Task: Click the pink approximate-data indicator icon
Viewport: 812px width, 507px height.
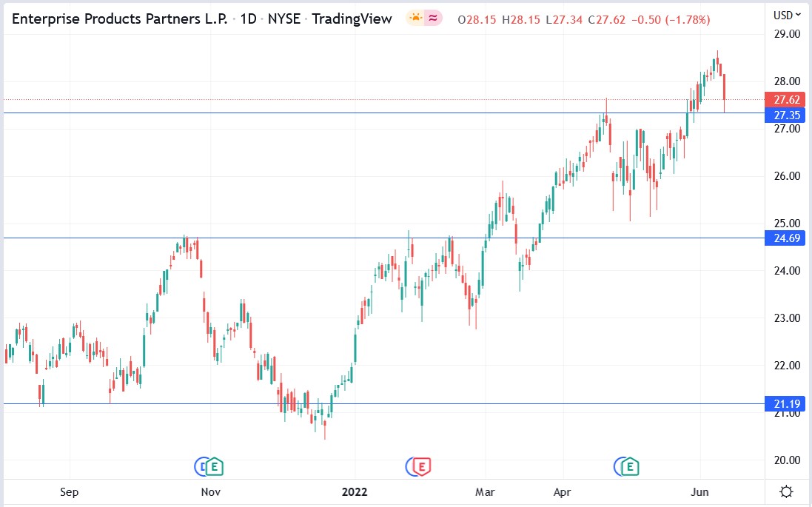Action: (x=434, y=19)
